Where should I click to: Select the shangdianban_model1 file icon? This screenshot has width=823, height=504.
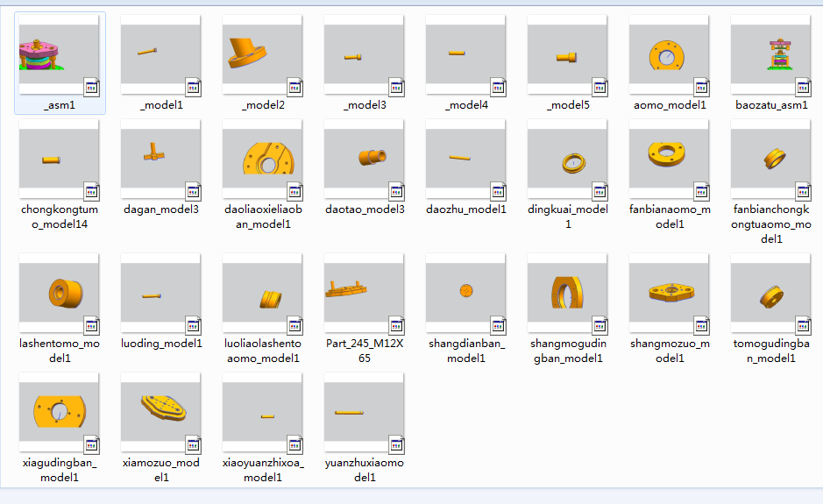click(x=466, y=294)
